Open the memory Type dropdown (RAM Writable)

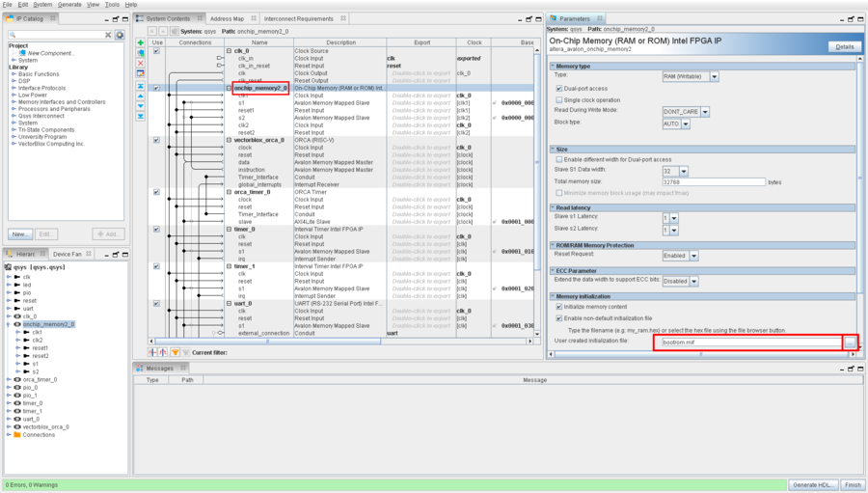714,76
